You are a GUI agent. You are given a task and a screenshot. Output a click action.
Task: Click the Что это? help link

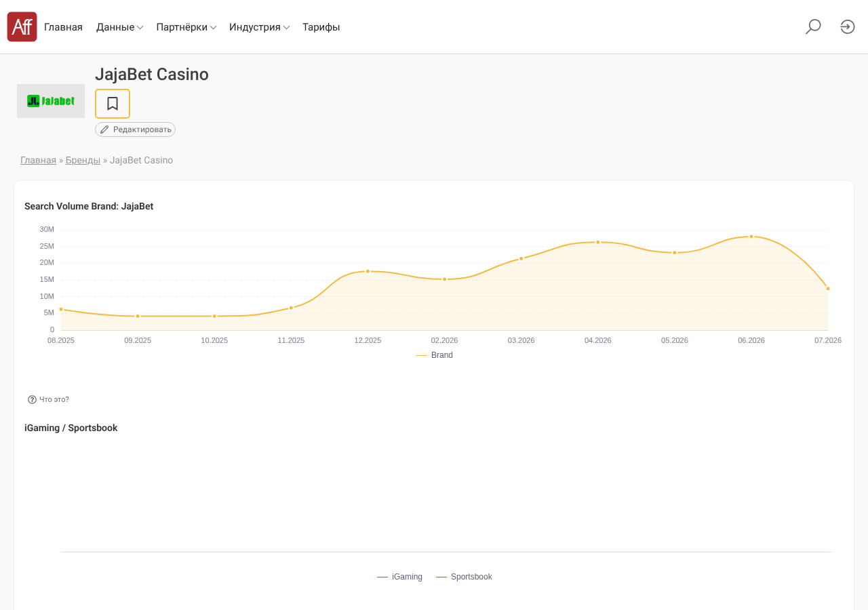tap(54, 400)
